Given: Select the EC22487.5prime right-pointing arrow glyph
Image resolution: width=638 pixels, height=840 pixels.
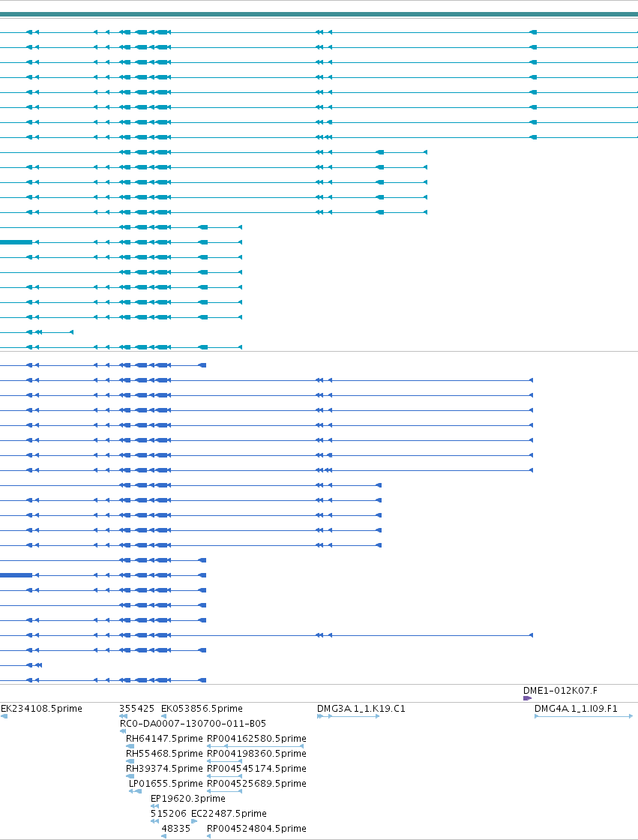Looking at the screenshot, I should coord(194,821).
